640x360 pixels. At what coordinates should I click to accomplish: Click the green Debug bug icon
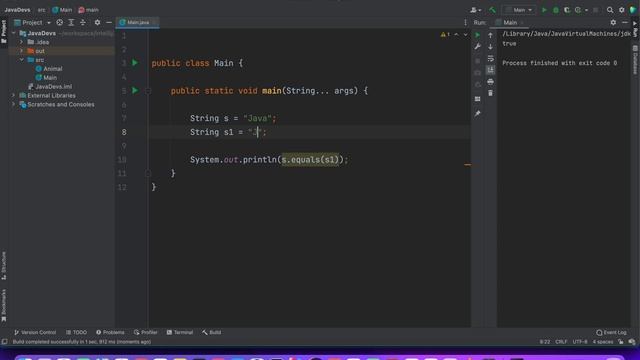tap(556, 10)
